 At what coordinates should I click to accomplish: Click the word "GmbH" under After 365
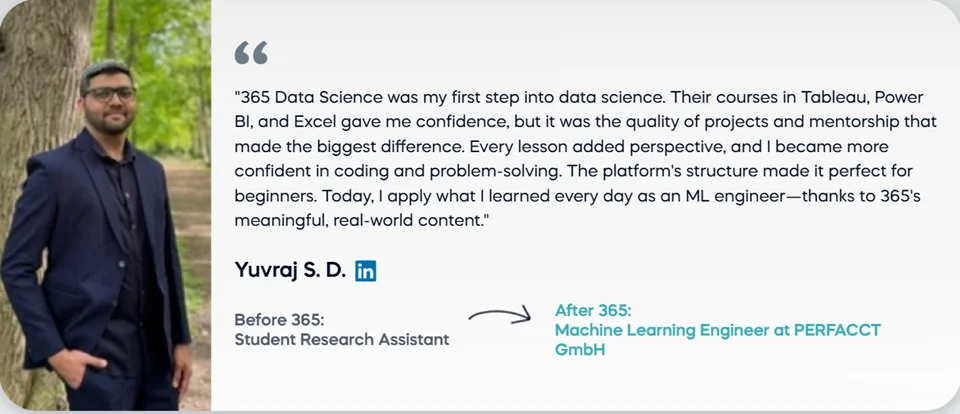click(x=580, y=350)
